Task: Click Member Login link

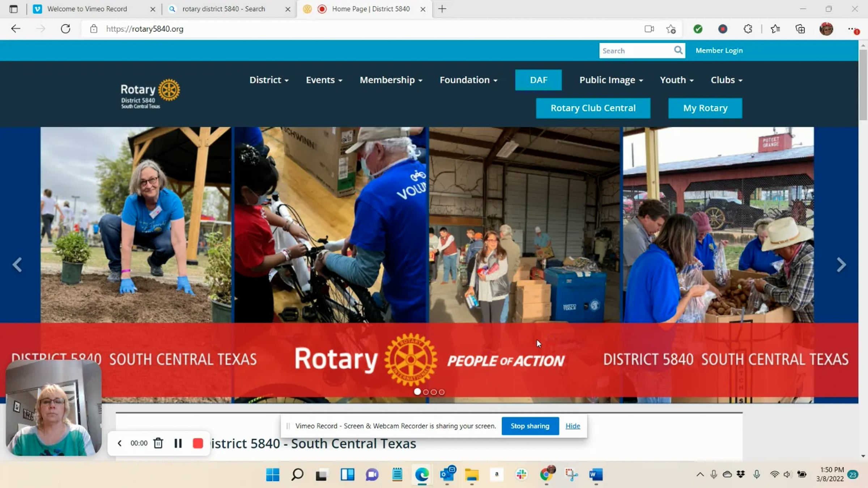Action: pyautogui.click(x=719, y=51)
